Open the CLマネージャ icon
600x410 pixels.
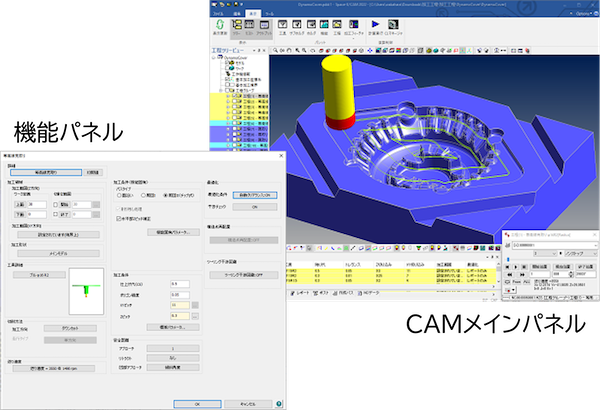(x=393, y=24)
